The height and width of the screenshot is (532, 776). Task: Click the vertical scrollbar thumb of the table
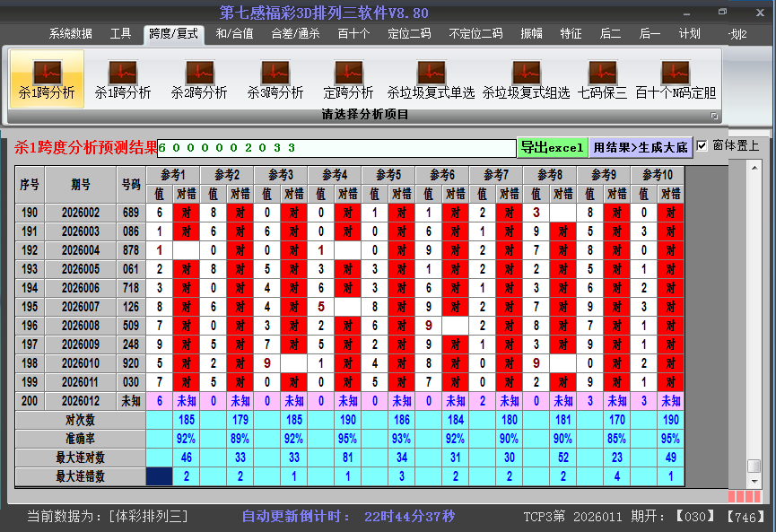click(x=754, y=466)
